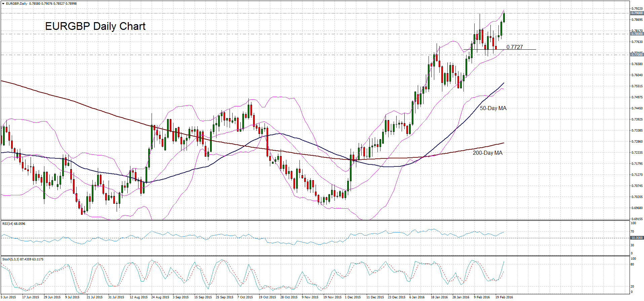
Task: Click the 7 Oct 2015 date label
Action: (245, 297)
